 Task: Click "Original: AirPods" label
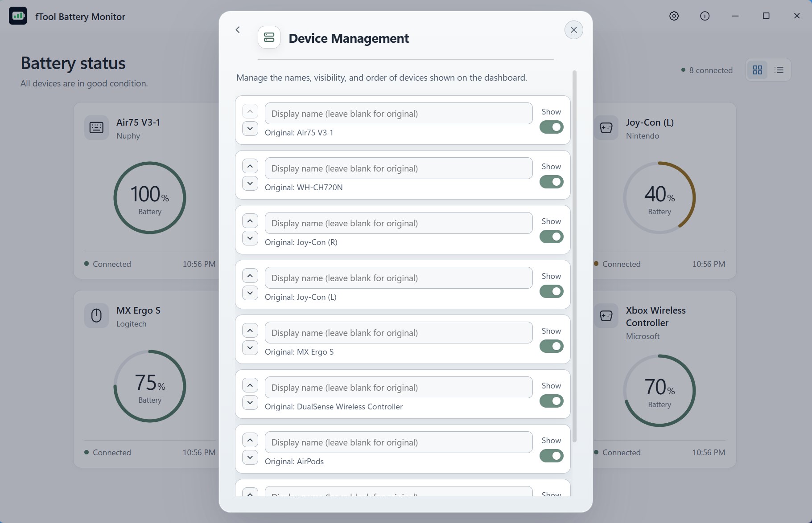294,462
